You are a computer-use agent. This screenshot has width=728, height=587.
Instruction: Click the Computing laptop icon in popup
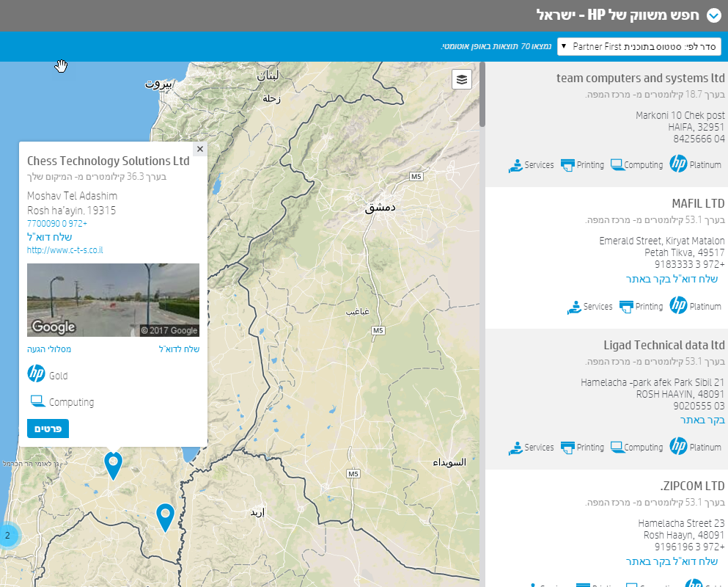pos(37,401)
